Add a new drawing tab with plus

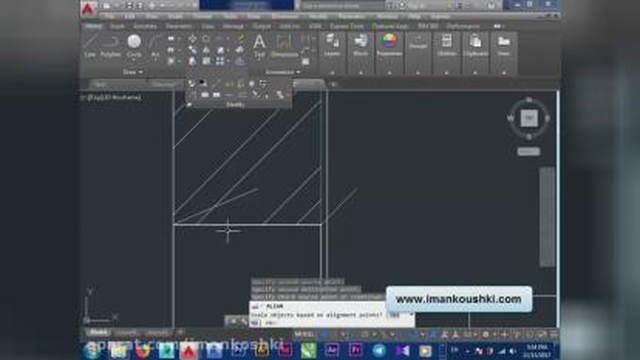tap(333, 84)
